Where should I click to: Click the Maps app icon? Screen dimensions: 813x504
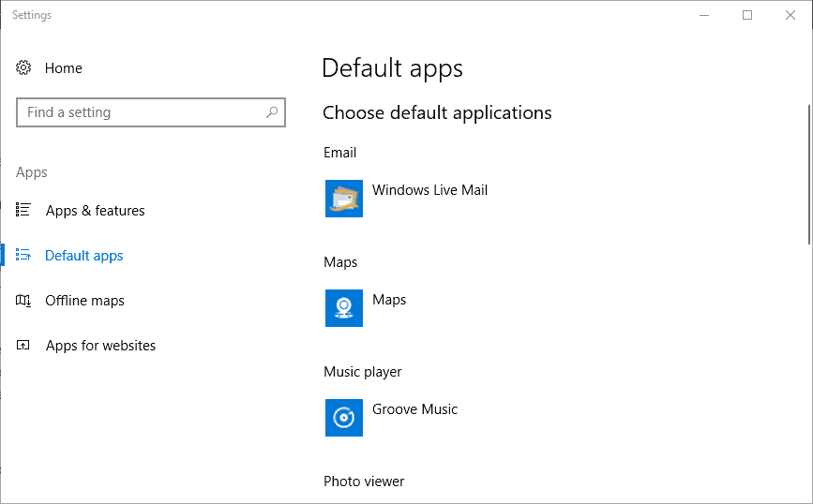344,308
